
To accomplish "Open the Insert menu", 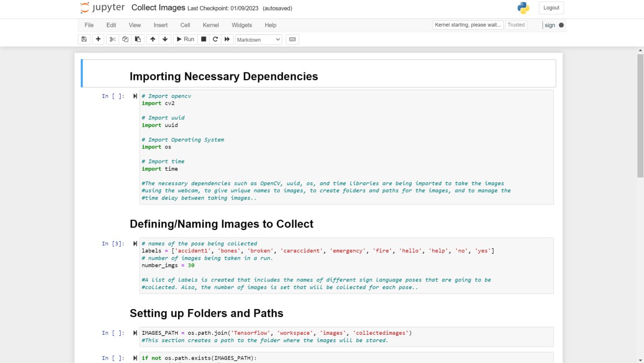I will (x=160, y=25).
